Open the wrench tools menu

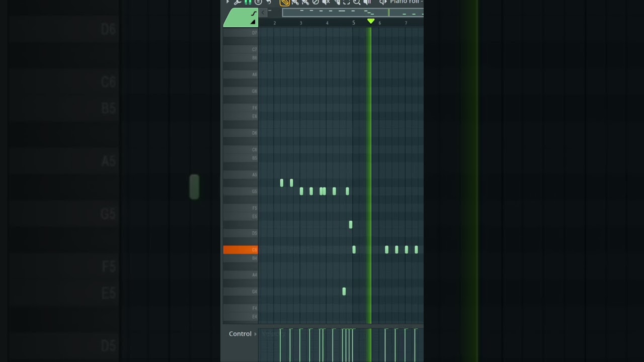[x=237, y=2]
